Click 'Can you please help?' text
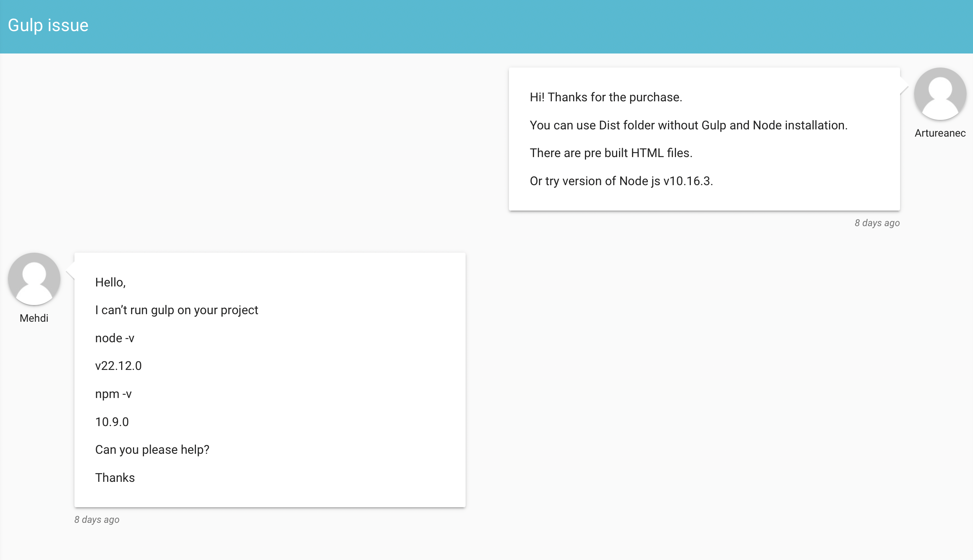 [152, 450]
